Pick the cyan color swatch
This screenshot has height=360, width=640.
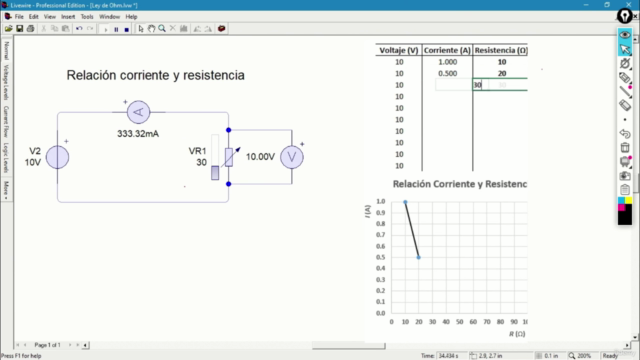coord(621,200)
